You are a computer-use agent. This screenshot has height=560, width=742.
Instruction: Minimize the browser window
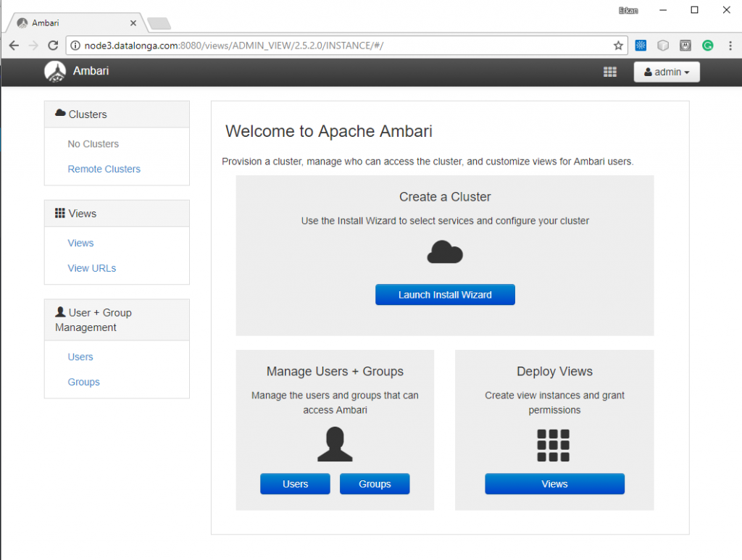coord(663,10)
